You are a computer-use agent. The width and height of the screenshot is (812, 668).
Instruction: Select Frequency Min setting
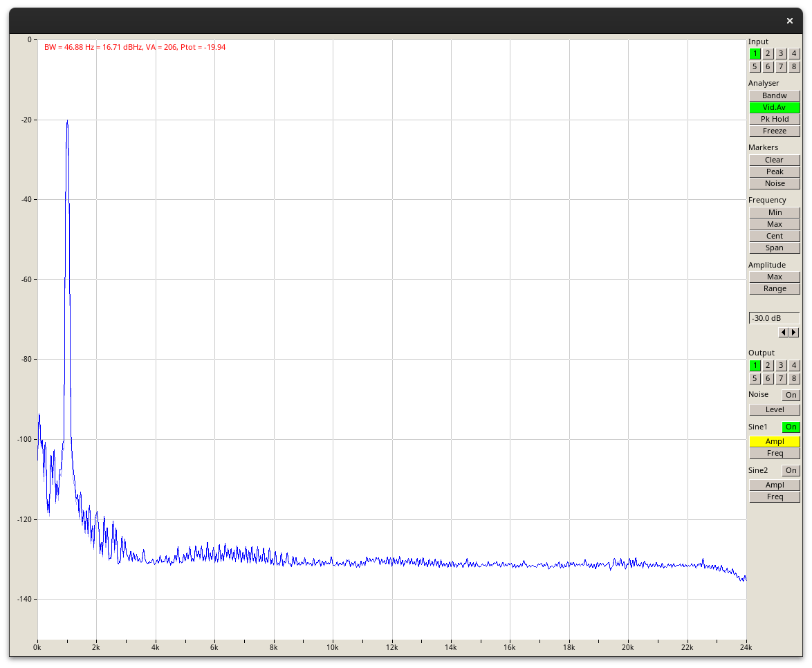click(775, 212)
